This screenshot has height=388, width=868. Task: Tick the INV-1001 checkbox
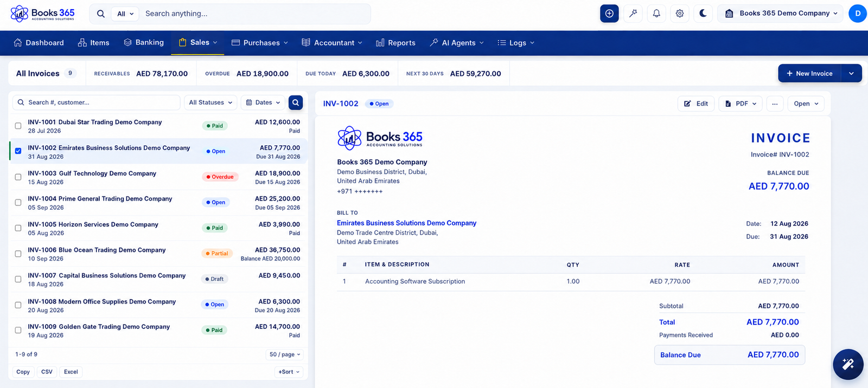pyautogui.click(x=18, y=126)
